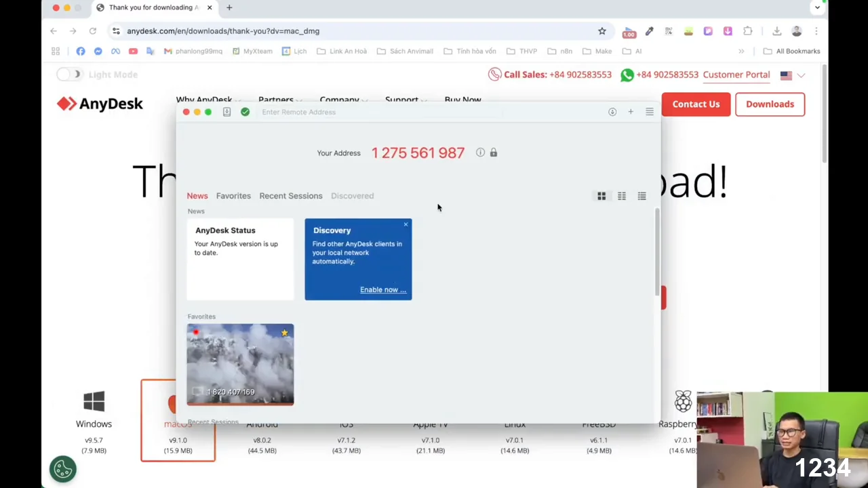Image resolution: width=868 pixels, height=488 pixels.
Task: Open the Chrome three-dot menu
Action: click(816, 31)
